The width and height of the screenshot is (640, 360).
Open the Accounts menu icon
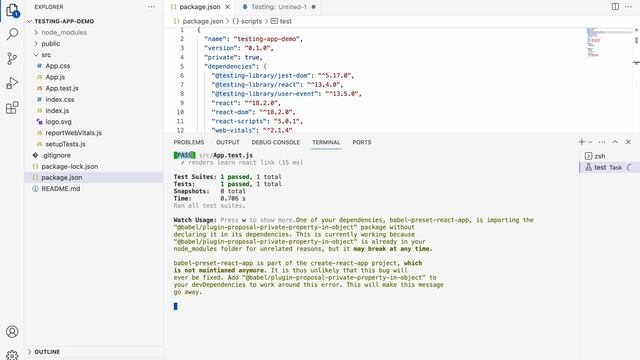[12, 331]
